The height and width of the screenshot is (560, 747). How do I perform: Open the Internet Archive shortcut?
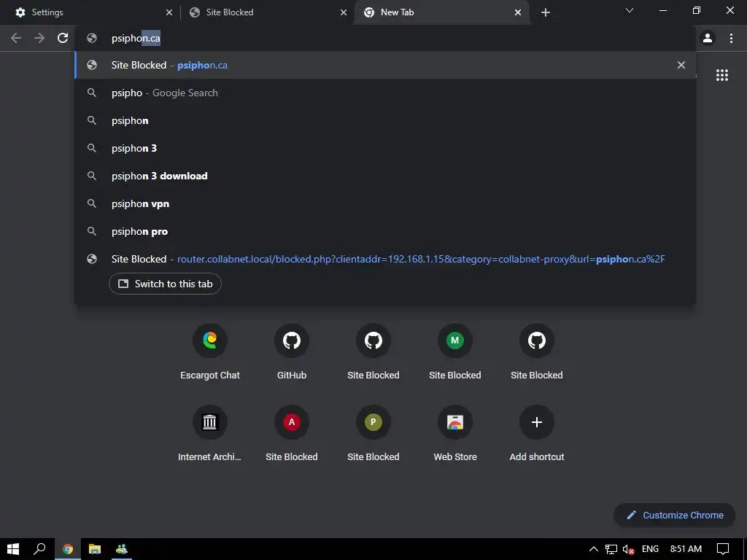(x=209, y=434)
